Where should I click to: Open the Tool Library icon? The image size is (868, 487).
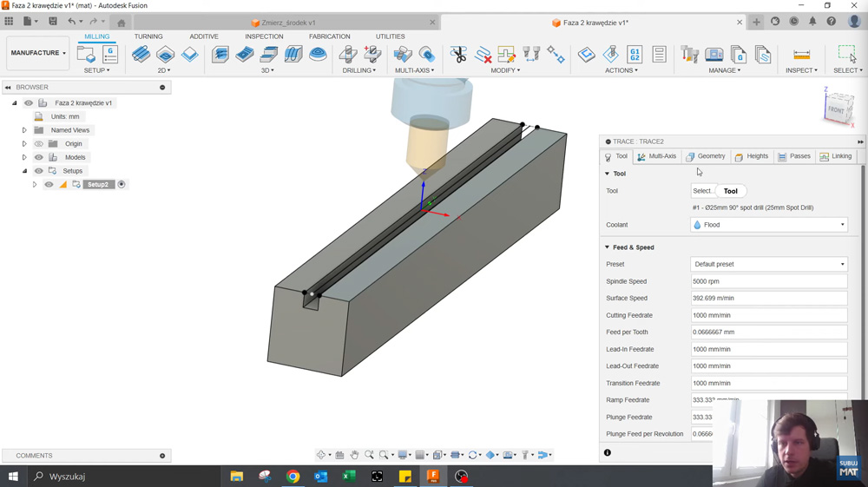pyautogui.click(x=690, y=55)
